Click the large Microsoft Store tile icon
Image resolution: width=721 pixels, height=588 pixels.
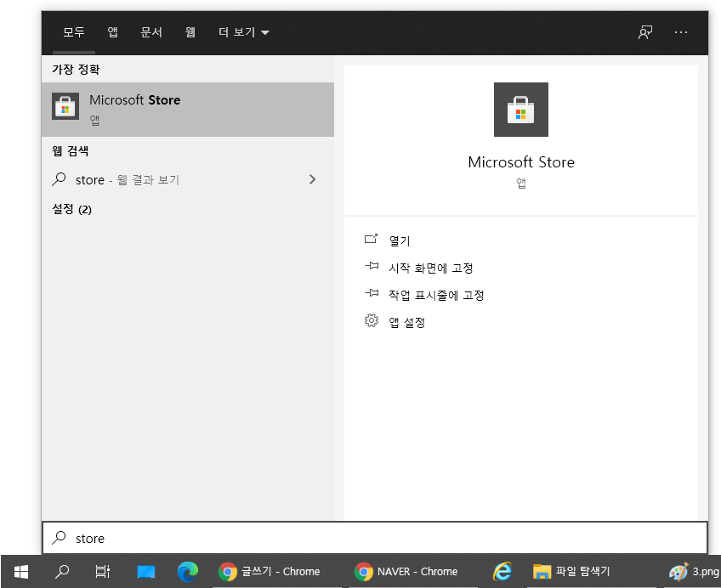(521, 110)
